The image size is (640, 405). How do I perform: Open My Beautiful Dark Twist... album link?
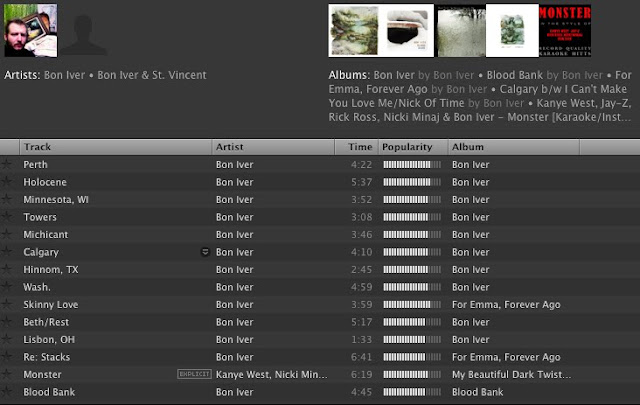pyautogui.click(x=511, y=375)
